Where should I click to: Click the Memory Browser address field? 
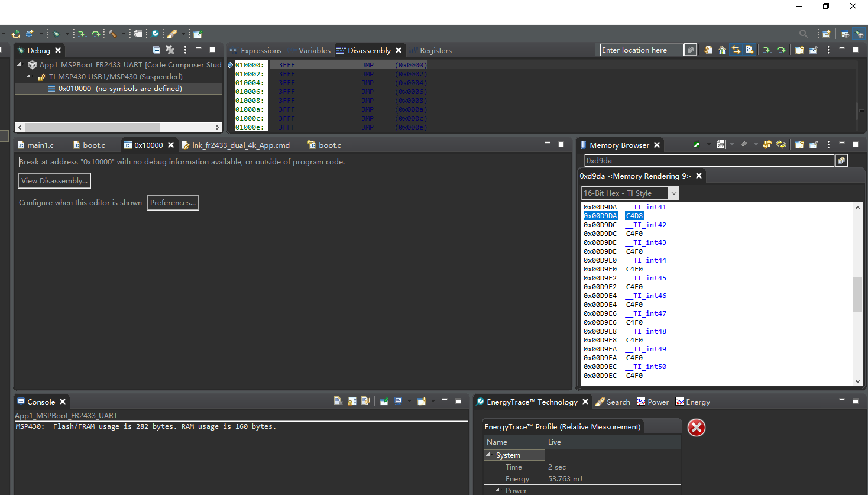pyautogui.click(x=709, y=160)
